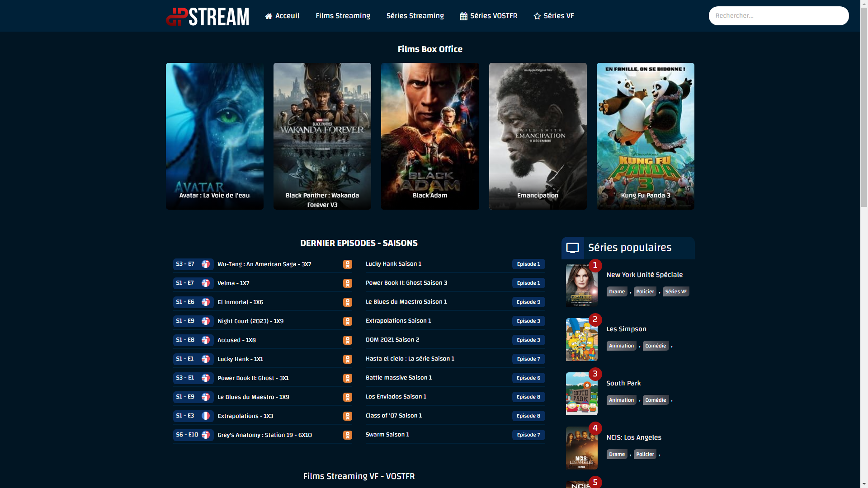Click orange icon on Wu-Tang 3X7 row
Viewport: 868px width, 488px height.
[x=347, y=264]
